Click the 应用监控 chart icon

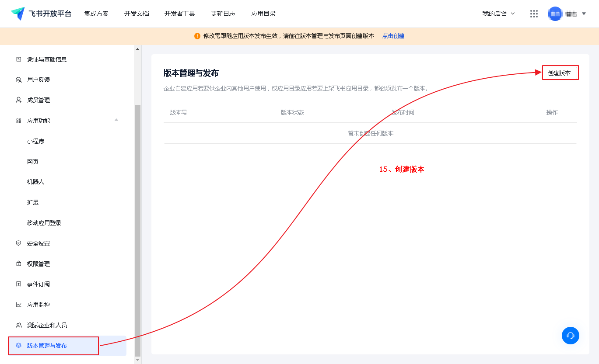click(x=18, y=305)
